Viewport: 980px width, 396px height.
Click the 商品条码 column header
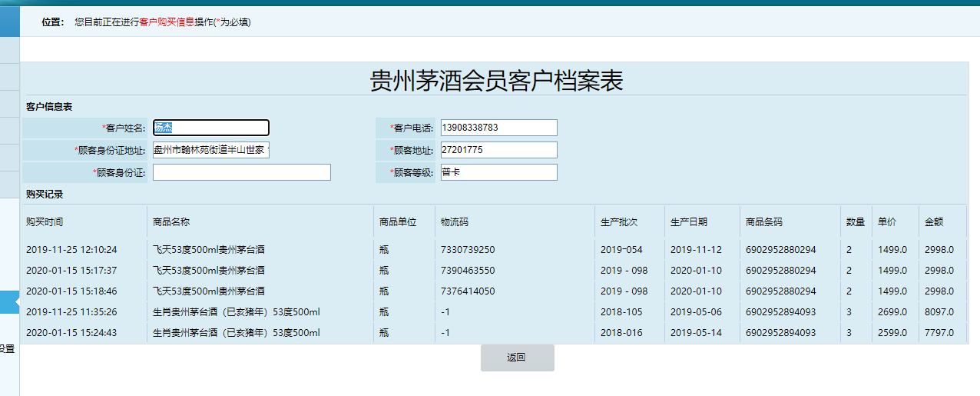click(x=763, y=221)
